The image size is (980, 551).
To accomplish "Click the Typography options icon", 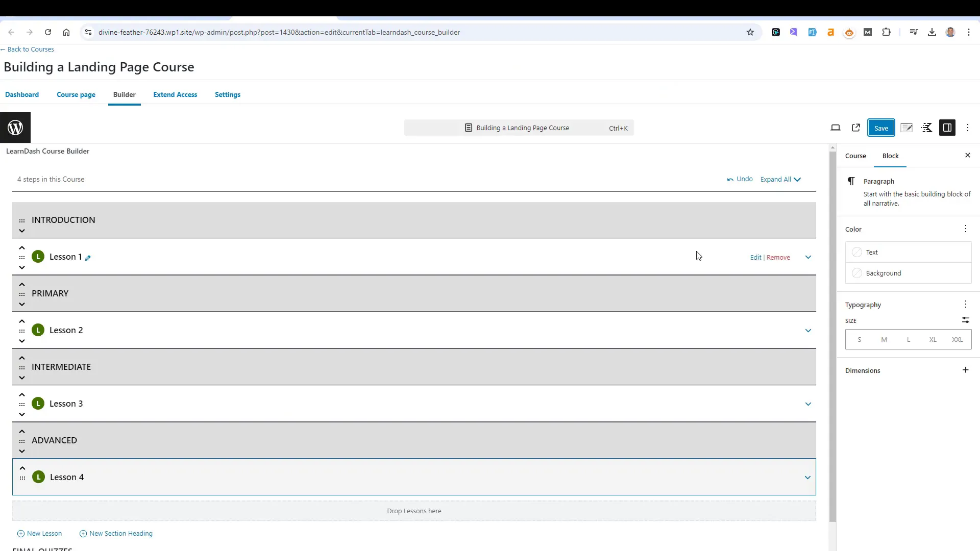I will point(966,305).
